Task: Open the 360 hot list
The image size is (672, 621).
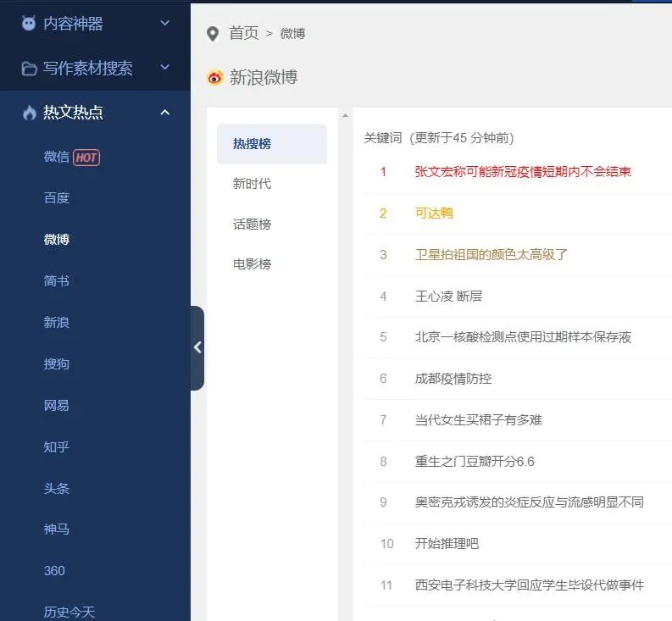Action: 54,571
